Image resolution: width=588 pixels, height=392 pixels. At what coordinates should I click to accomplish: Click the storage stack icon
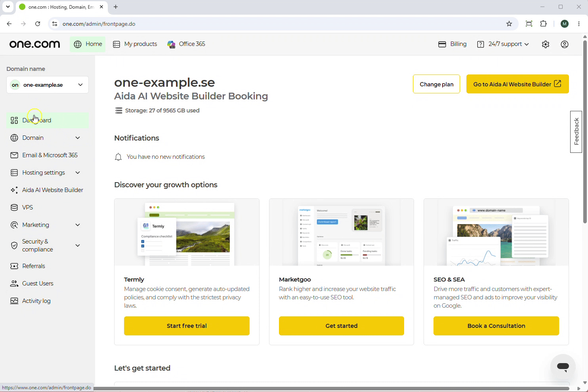(118, 110)
